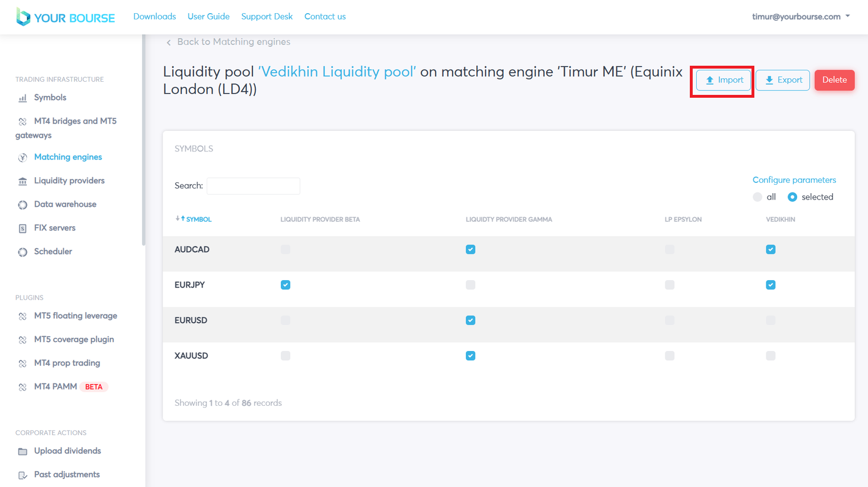Click the Scheduler sidebar icon
This screenshot has width=868, height=487.
(23, 252)
